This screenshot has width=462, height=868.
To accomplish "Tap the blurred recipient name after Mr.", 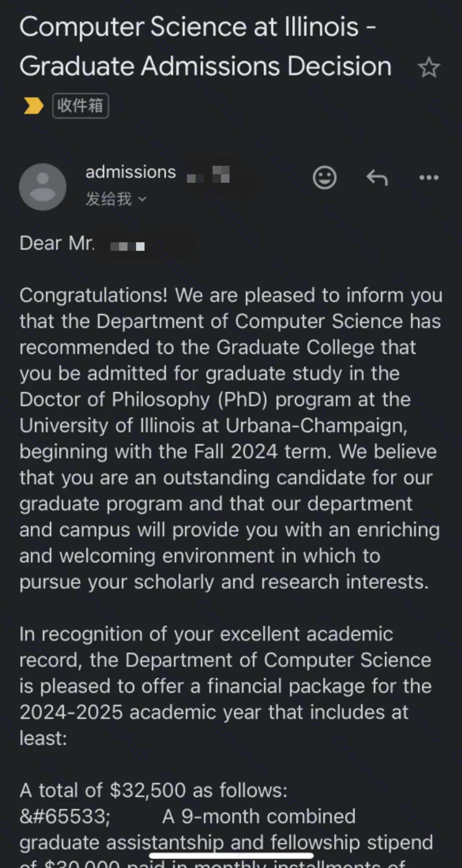I will pyautogui.click(x=128, y=246).
